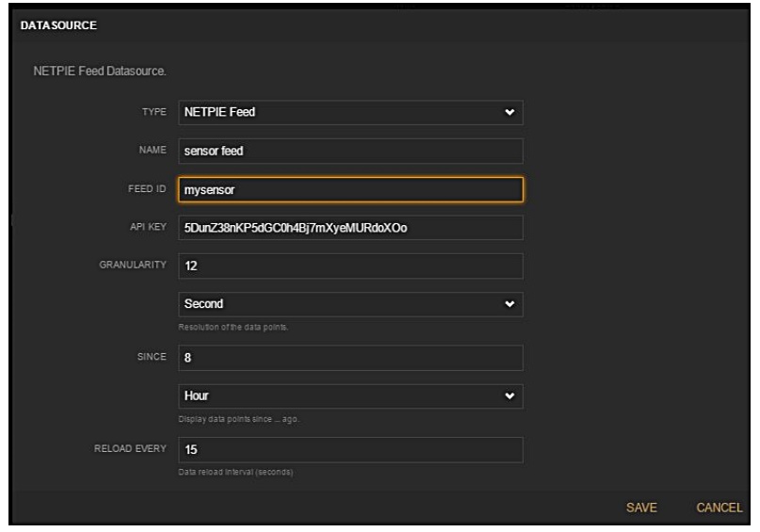The width and height of the screenshot is (760, 532).
Task: Select the API KEY text field
Action: pyautogui.click(x=349, y=228)
